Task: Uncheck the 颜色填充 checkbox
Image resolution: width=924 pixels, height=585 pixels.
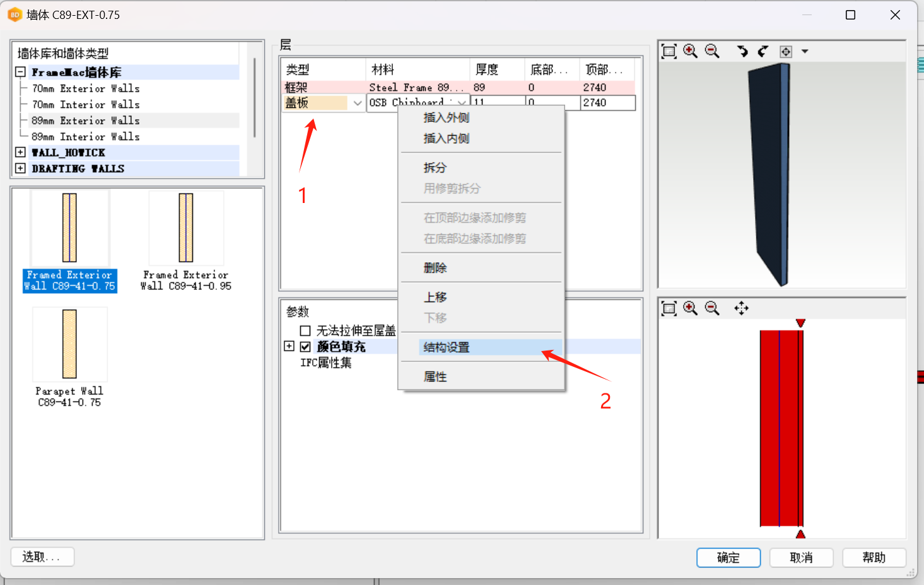Action: tap(305, 347)
